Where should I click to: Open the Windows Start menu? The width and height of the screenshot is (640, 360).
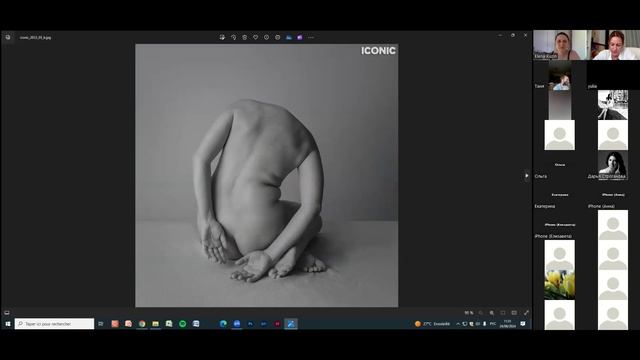pyautogui.click(x=7, y=324)
